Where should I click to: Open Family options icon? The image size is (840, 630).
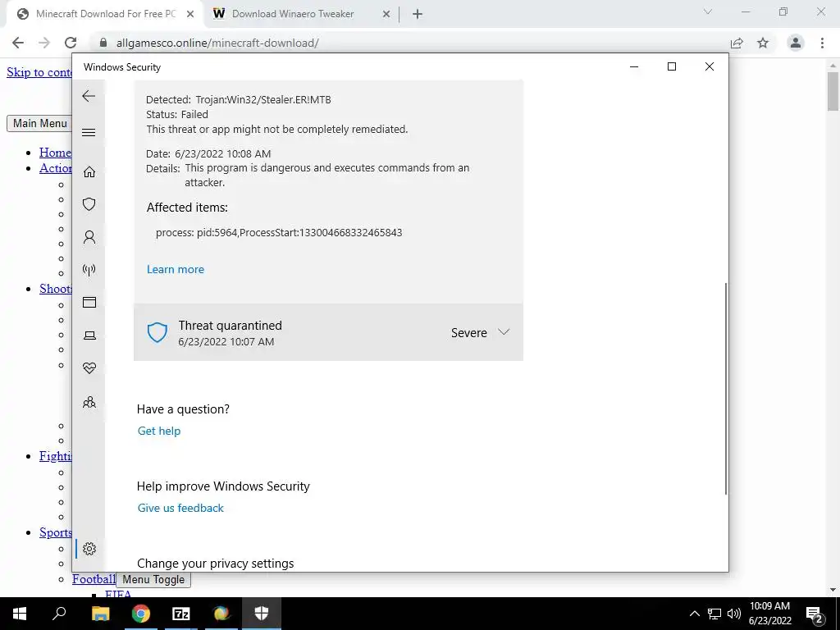89,402
